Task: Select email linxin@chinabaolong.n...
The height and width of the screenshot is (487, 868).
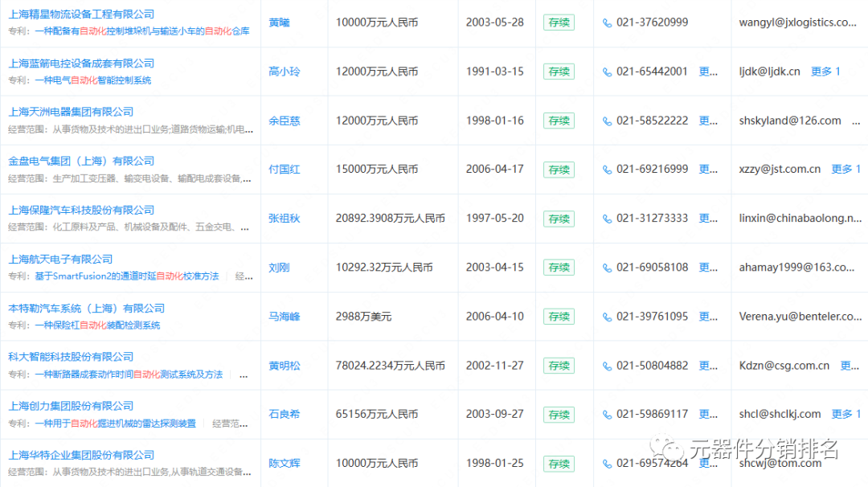Action: pyautogui.click(x=800, y=218)
